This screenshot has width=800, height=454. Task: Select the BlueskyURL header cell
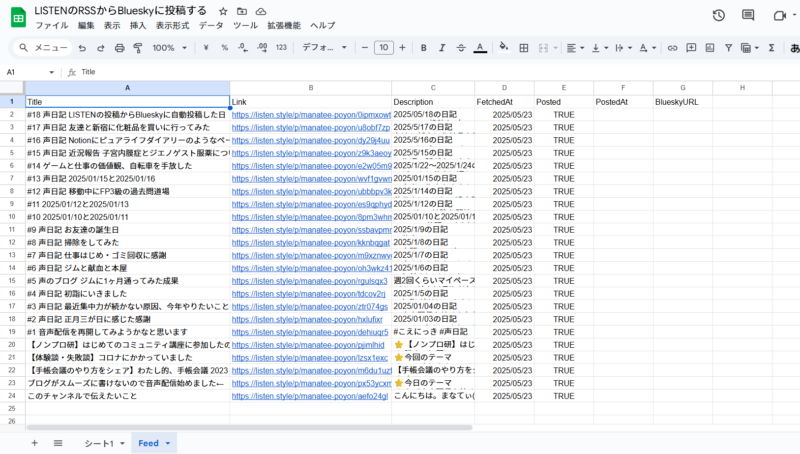683,102
